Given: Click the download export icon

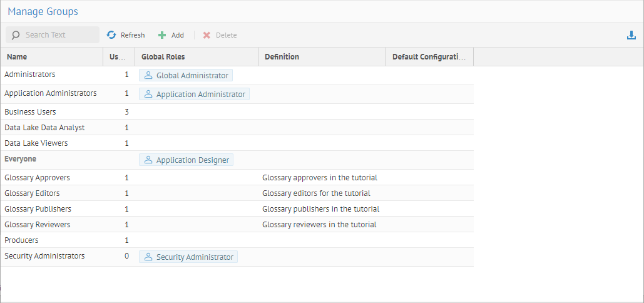Looking at the screenshot, I should coord(631,35).
